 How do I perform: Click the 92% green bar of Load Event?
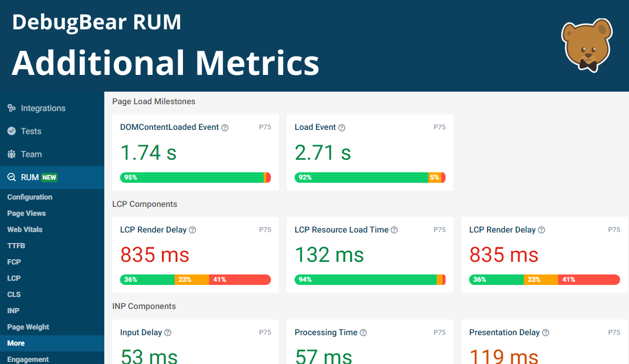pos(361,178)
